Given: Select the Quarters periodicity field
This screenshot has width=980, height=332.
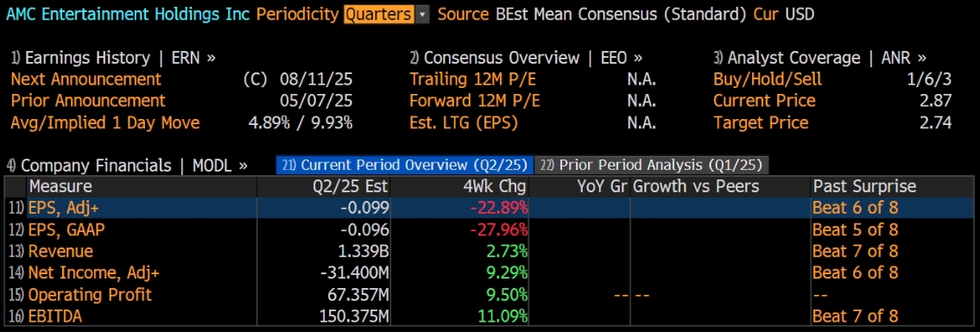Looking at the screenshot, I should tap(379, 15).
